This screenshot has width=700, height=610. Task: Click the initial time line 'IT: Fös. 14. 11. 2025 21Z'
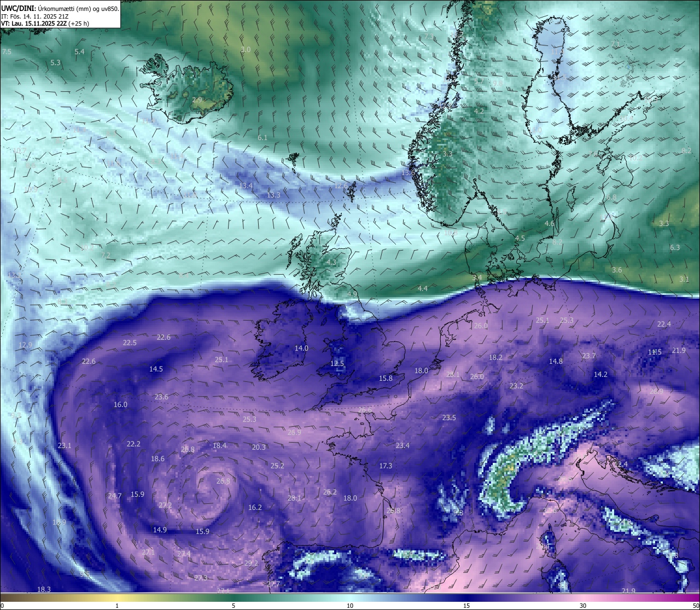click(35, 16)
